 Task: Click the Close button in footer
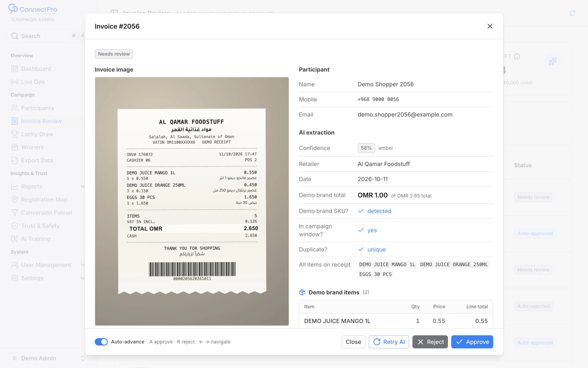pyautogui.click(x=353, y=342)
